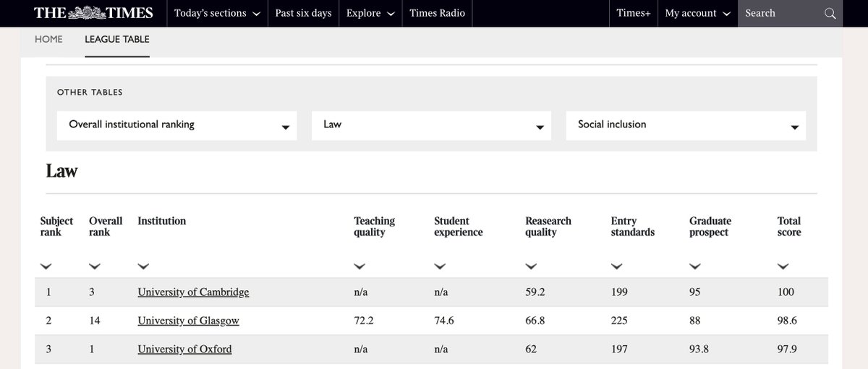Click Glasgow's total score 98.6

tap(787, 321)
